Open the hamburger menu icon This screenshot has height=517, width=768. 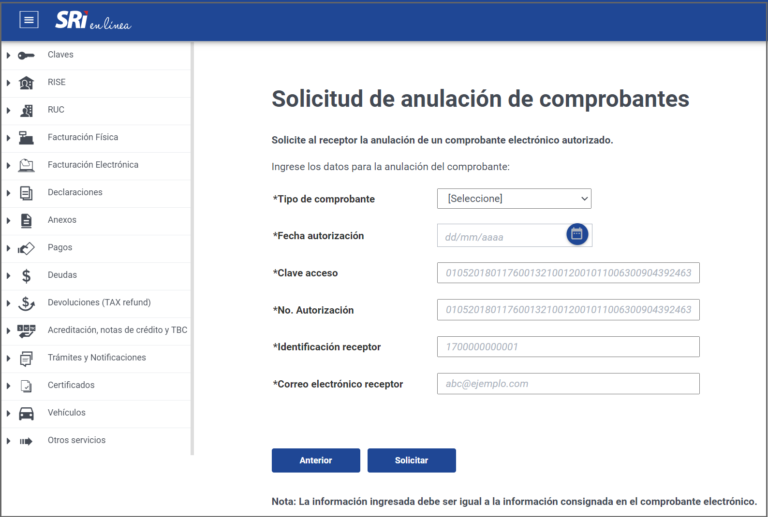click(x=29, y=20)
